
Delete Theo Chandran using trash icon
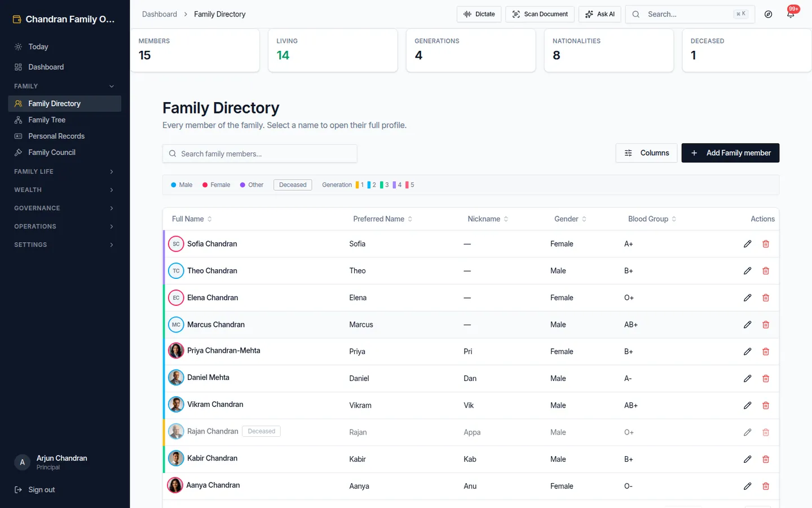point(766,271)
